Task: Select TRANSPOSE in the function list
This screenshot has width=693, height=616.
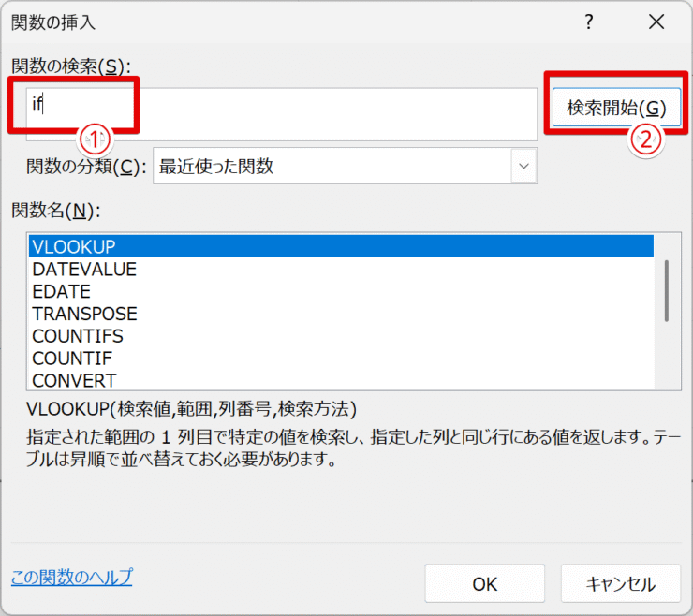Action: (x=341, y=314)
